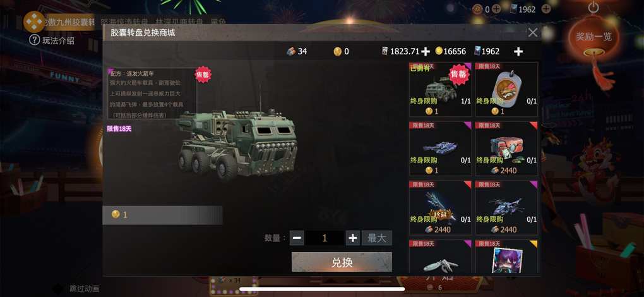Screen dimensions: 644x297
Task: Select the purple-haired character avatar item
Action: 506,257
